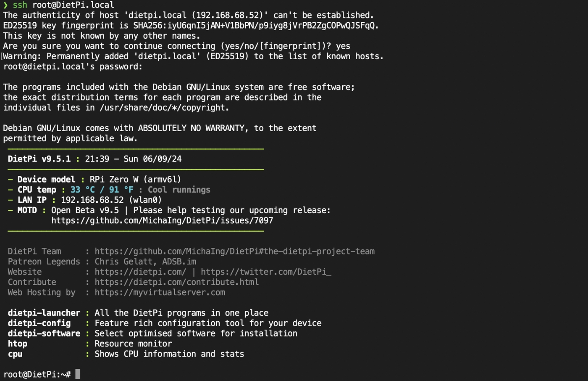
Task: Click the SHA256 key fingerprint string
Action: tap(255, 26)
